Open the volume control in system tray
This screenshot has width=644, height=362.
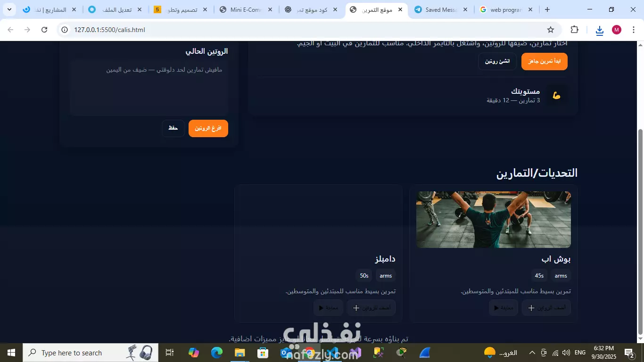click(566, 353)
